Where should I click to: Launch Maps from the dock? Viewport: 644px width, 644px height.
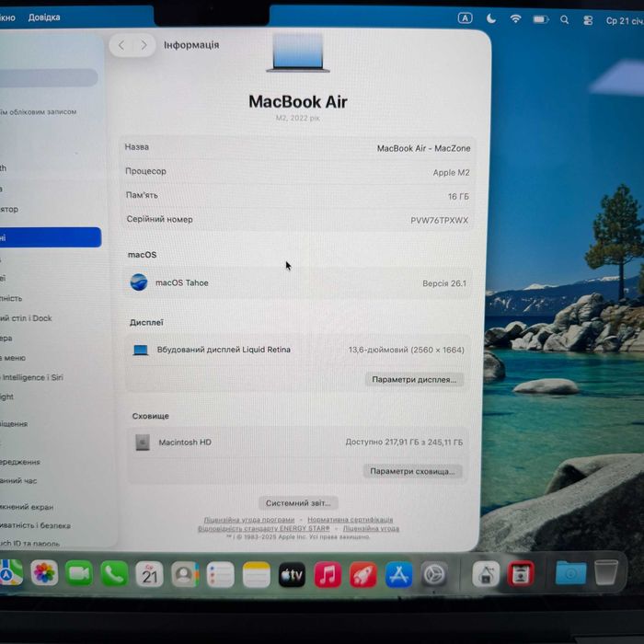click(10, 572)
